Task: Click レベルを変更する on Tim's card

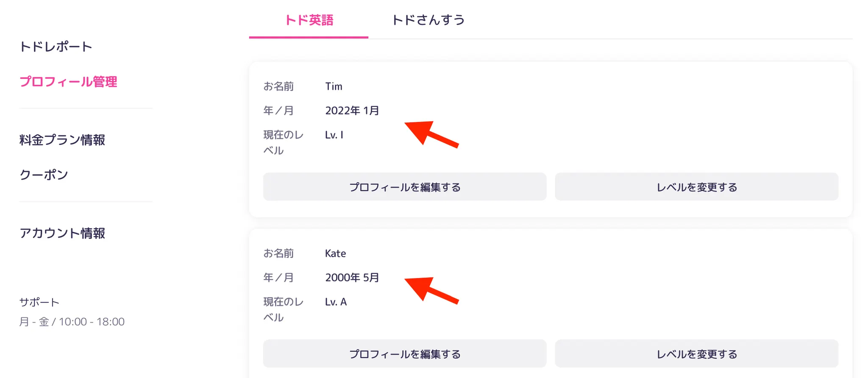Action: [696, 187]
